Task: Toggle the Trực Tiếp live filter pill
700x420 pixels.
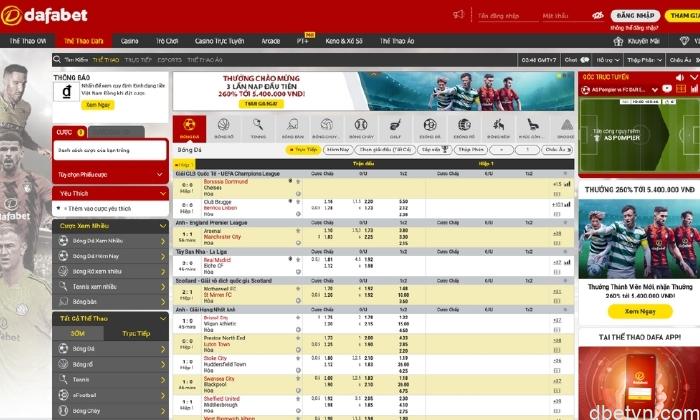Action: 303,150
